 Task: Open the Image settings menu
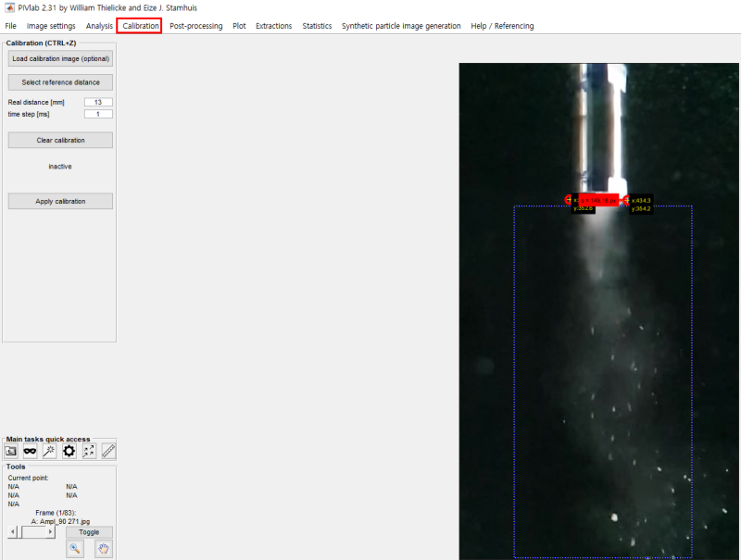coord(51,26)
